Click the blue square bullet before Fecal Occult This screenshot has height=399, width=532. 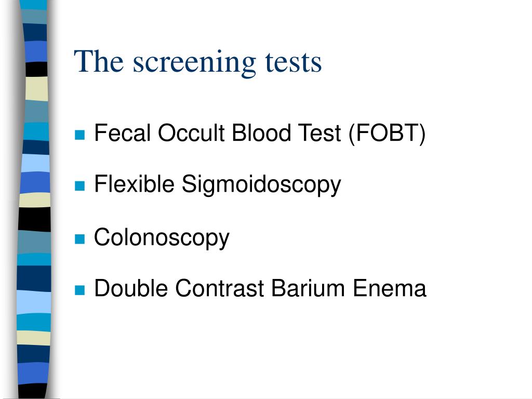coord(79,135)
